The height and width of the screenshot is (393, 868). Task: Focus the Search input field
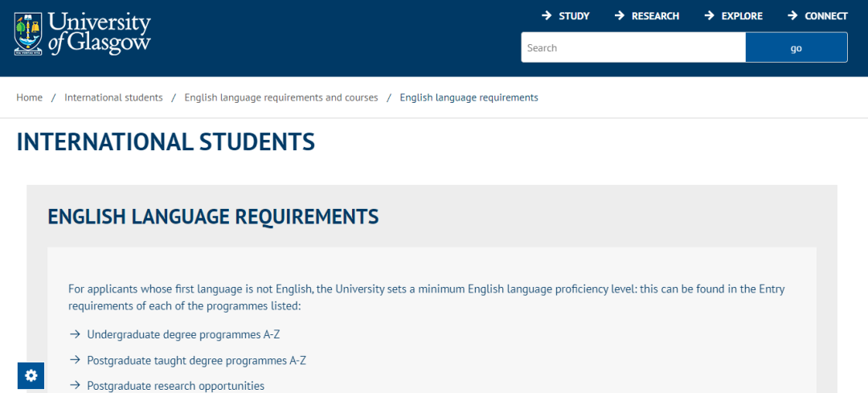(x=633, y=47)
